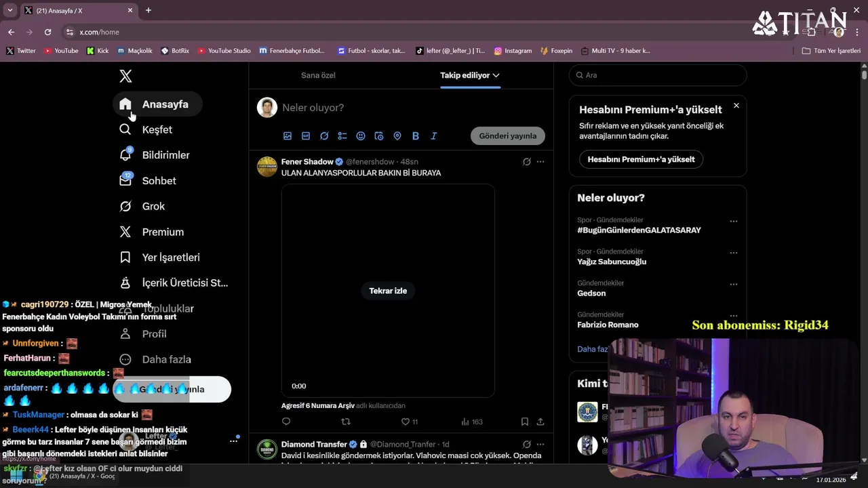
Task: Open Grok from sidebar
Action: [x=142, y=206]
